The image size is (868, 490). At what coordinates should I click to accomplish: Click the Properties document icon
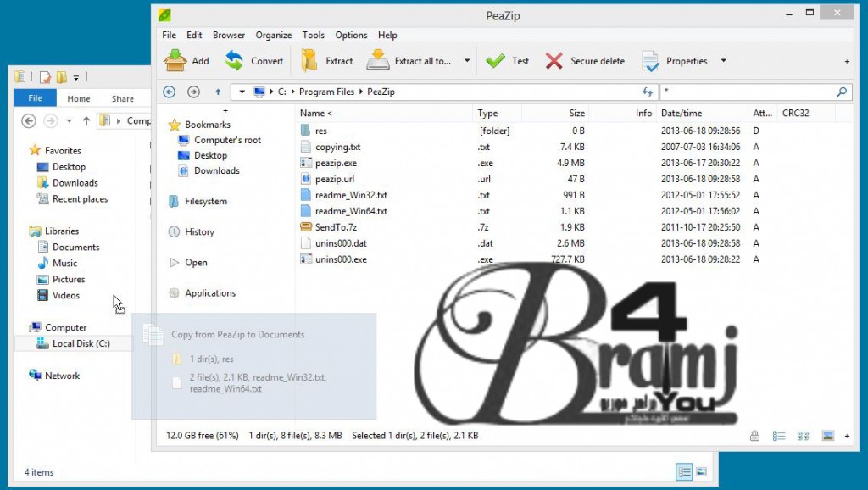pyautogui.click(x=650, y=61)
